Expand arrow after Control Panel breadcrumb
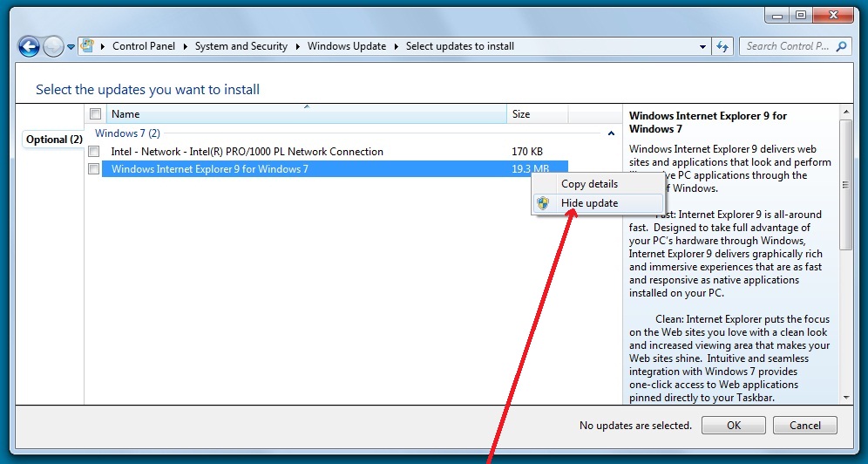 coord(185,46)
